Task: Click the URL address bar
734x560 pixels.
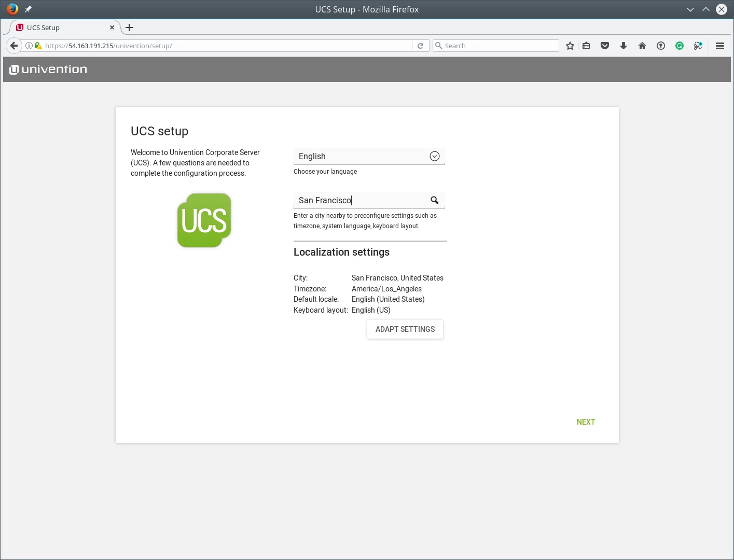Action: (x=227, y=46)
